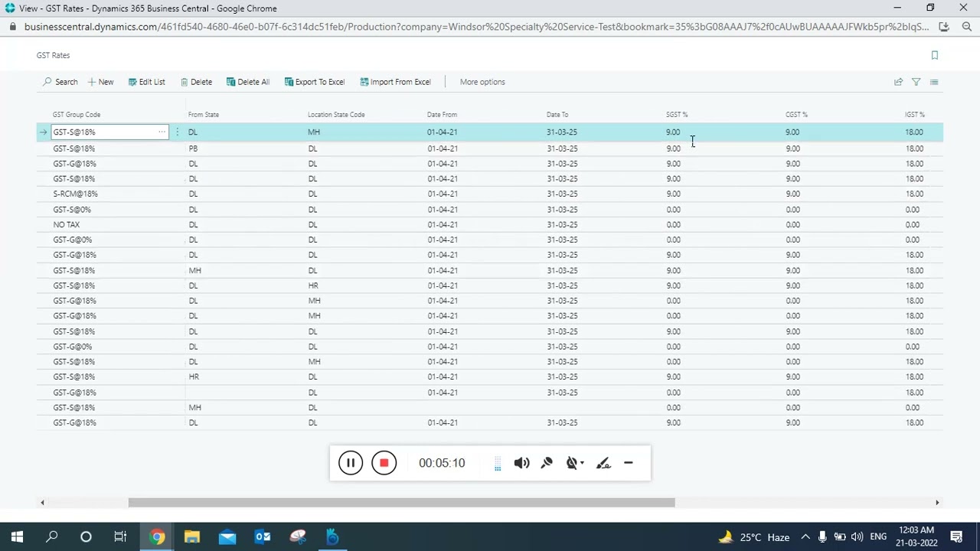This screenshot has width=980, height=551.
Task: Open the Windows Start menu
Action: (x=17, y=536)
